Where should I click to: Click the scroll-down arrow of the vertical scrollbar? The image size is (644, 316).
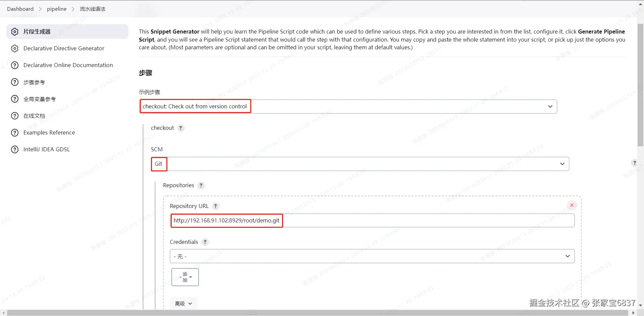pyautogui.click(x=640, y=305)
